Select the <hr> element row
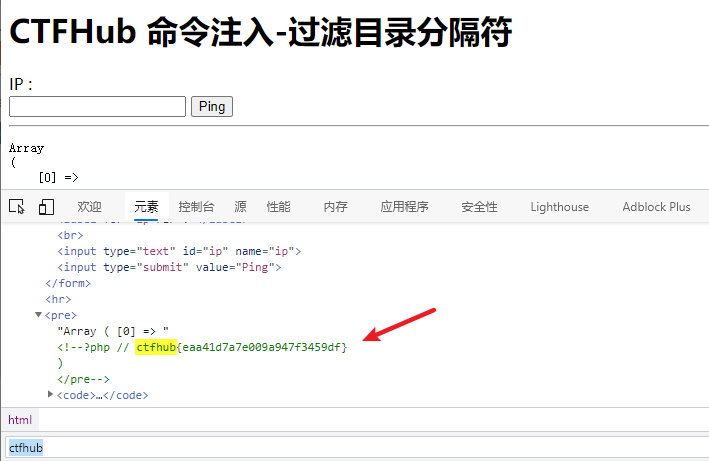This screenshot has height=461, width=709. [58, 299]
